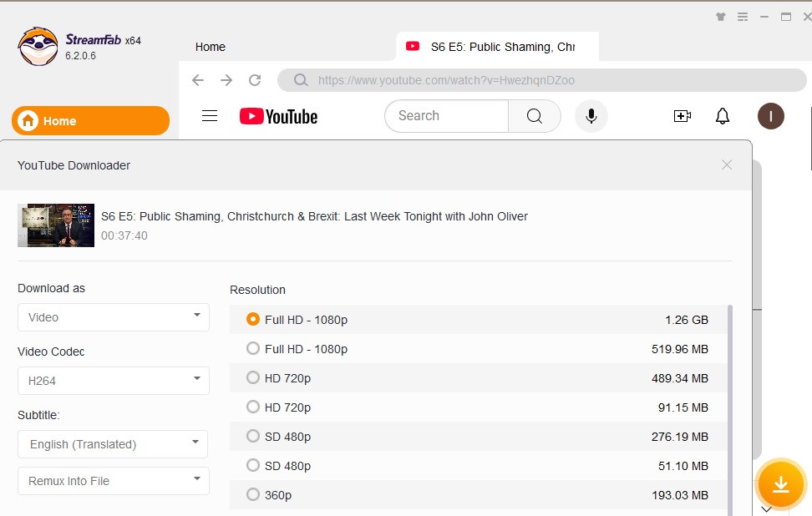This screenshot has width=812, height=516.
Task: Minimize the StreamFab window
Action: pyautogui.click(x=764, y=17)
